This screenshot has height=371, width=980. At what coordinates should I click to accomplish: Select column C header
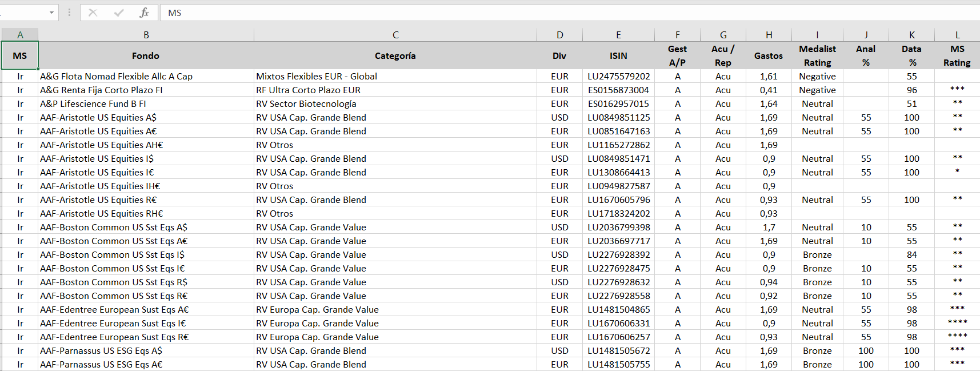pos(395,35)
